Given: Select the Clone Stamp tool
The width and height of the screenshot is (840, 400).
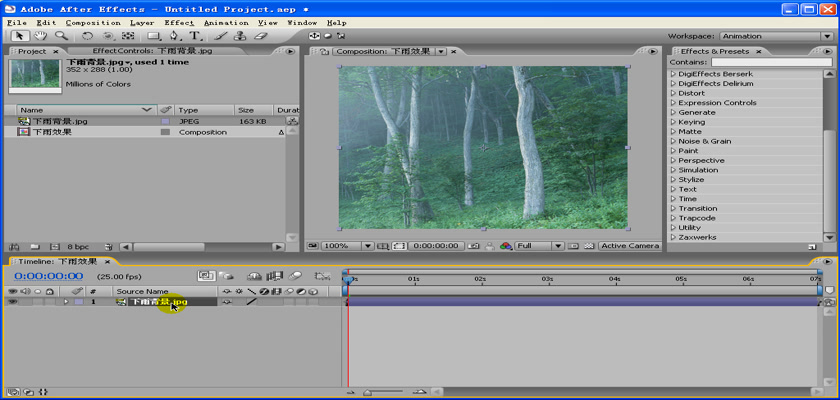Looking at the screenshot, I should point(241,36).
